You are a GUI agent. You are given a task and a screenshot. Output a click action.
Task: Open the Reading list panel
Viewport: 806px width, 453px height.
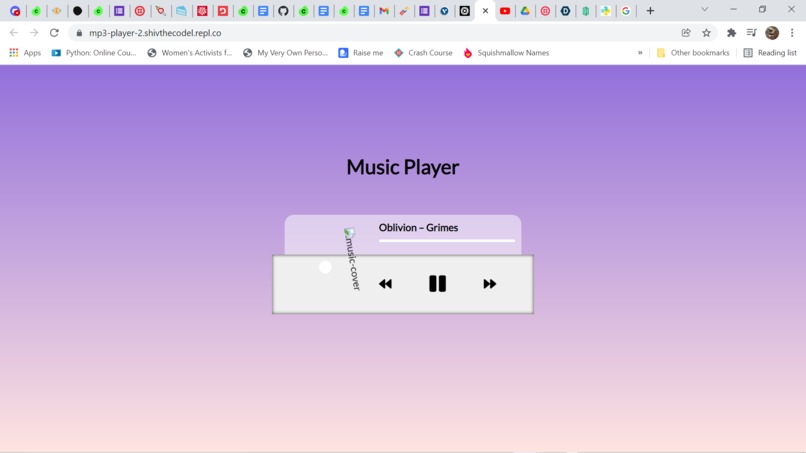[x=770, y=52]
